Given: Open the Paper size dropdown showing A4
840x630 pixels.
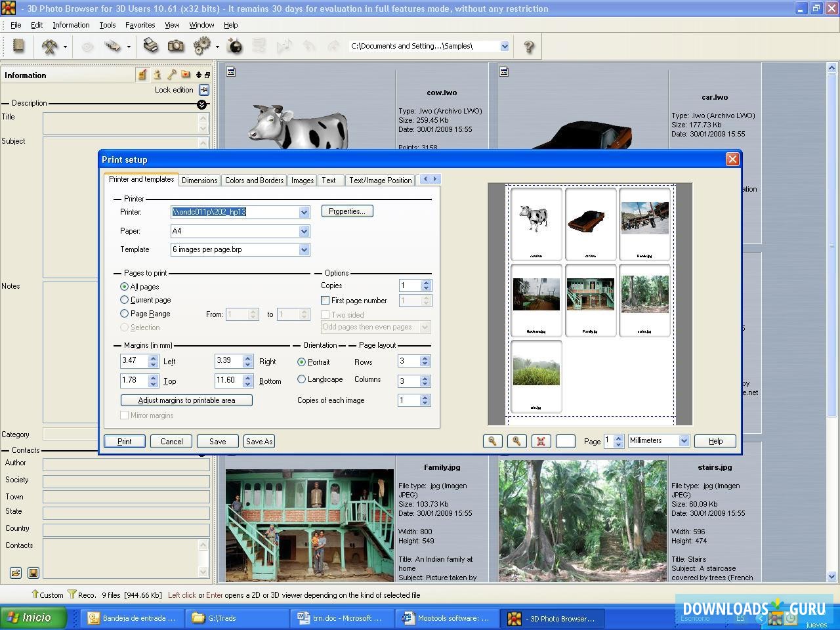Looking at the screenshot, I should click(303, 231).
